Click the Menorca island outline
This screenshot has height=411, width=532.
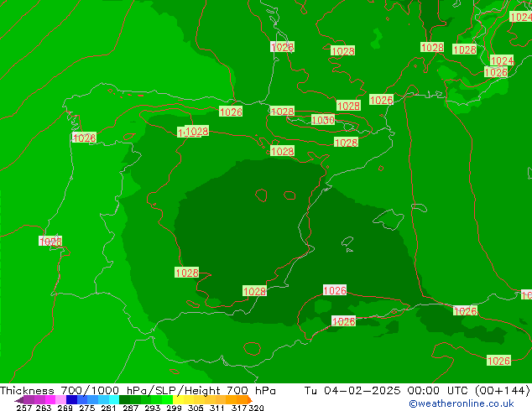(x=419, y=207)
